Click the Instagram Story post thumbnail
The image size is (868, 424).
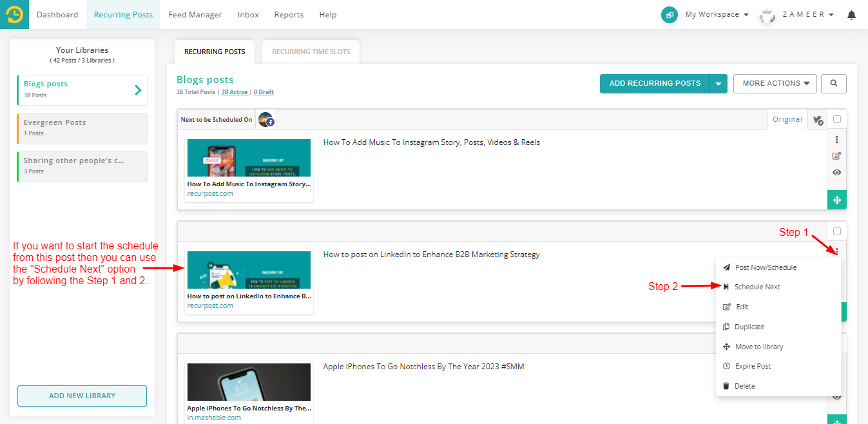point(249,158)
